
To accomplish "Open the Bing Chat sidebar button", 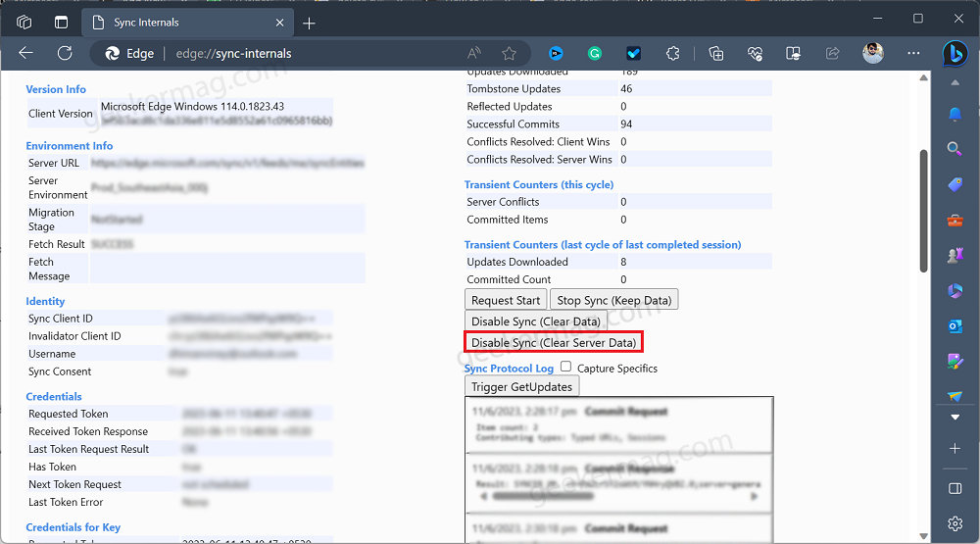I will click(x=955, y=54).
